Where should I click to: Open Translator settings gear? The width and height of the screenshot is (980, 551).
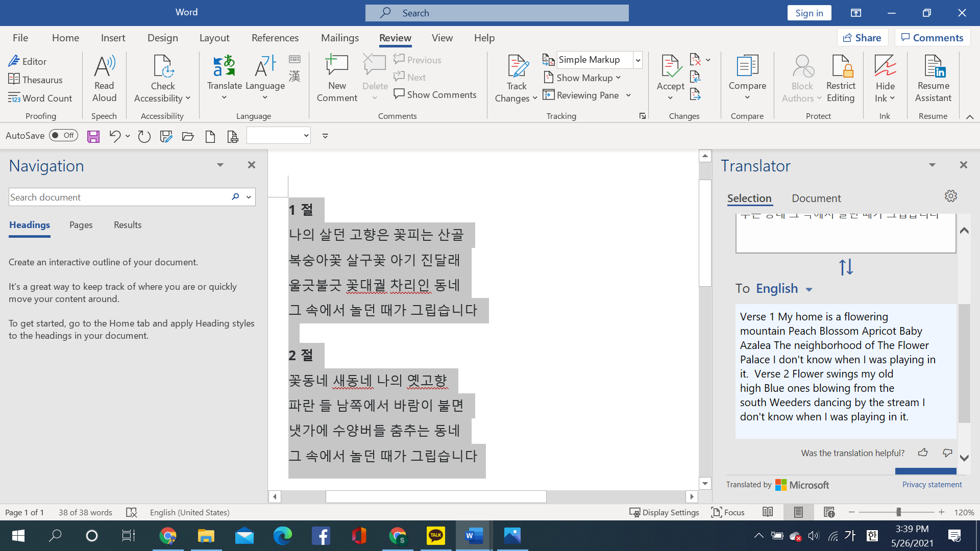tap(950, 196)
